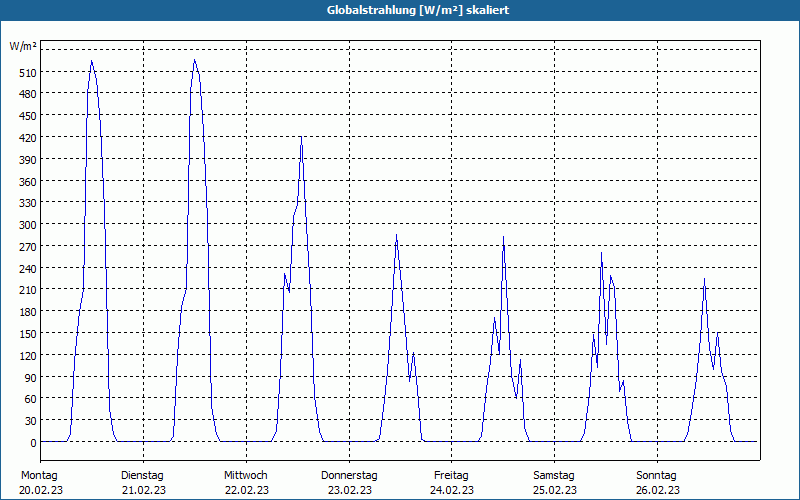Click Wednesday's peak near 420 W/m²
800x500 pixels.
(x=301, y=137)
